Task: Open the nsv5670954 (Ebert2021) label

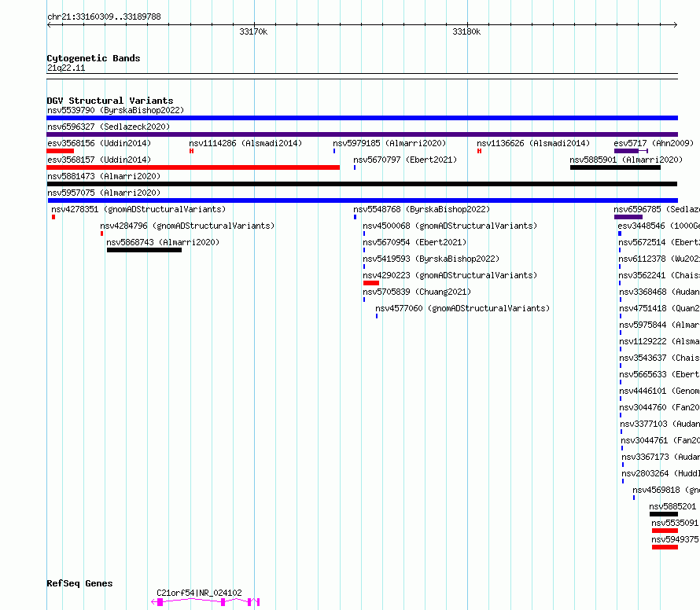Action: click(414, 242)
